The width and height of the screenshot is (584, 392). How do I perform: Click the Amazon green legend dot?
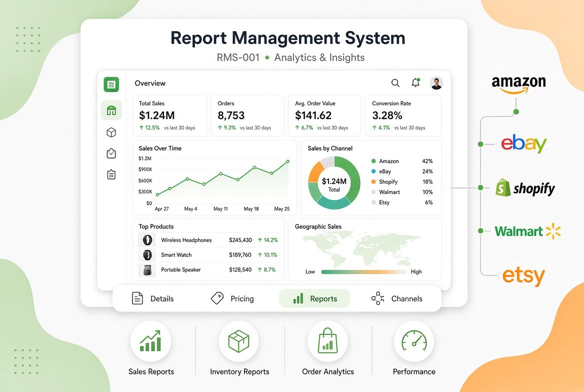tap(373, 161)
